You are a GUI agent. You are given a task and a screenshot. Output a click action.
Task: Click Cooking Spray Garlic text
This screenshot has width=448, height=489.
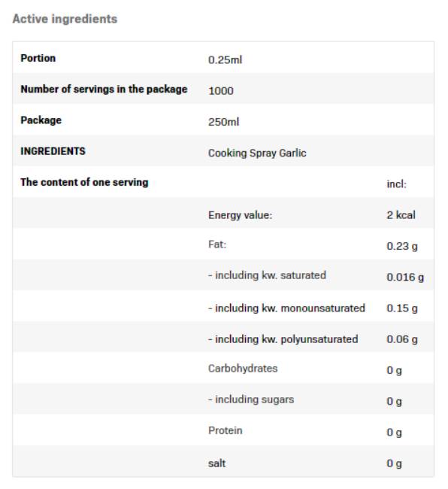tap(257, 153)
